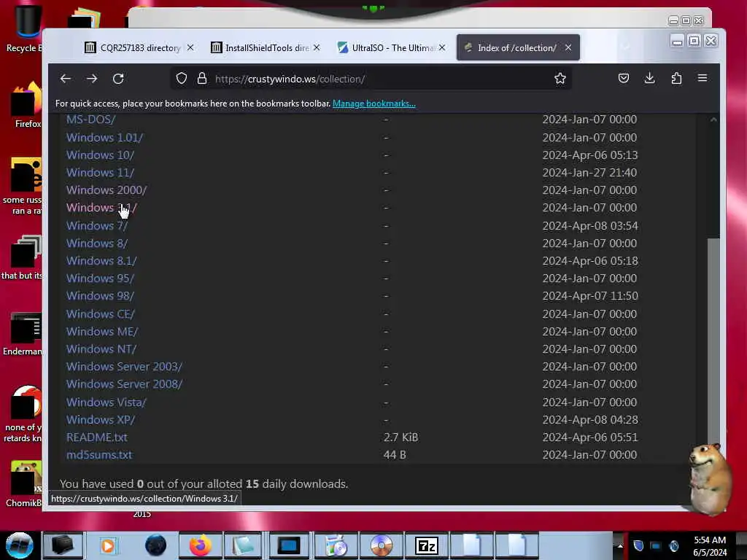747x560 pixels.
Task: Open the Windows Vista/ folder
Action: tap(106, 402)
